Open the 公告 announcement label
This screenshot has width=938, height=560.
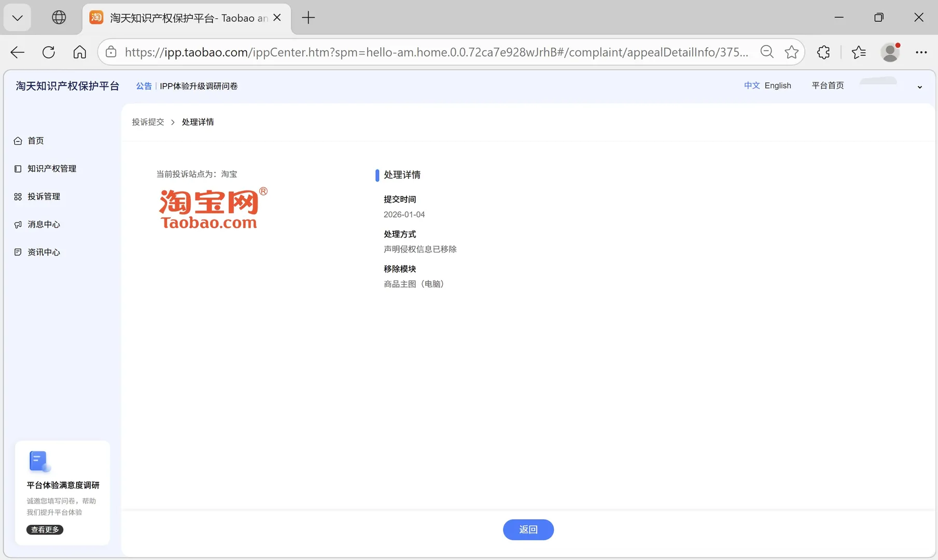tap(144, 86)
